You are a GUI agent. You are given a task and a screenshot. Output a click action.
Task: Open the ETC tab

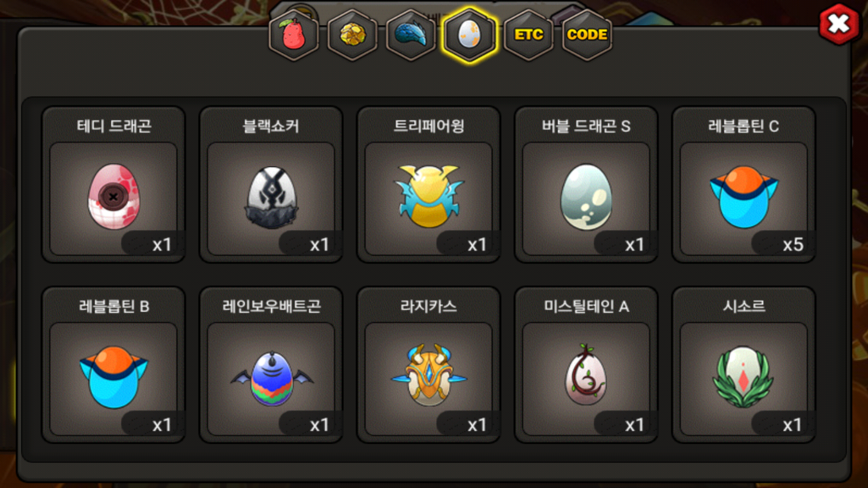(528, 35)
